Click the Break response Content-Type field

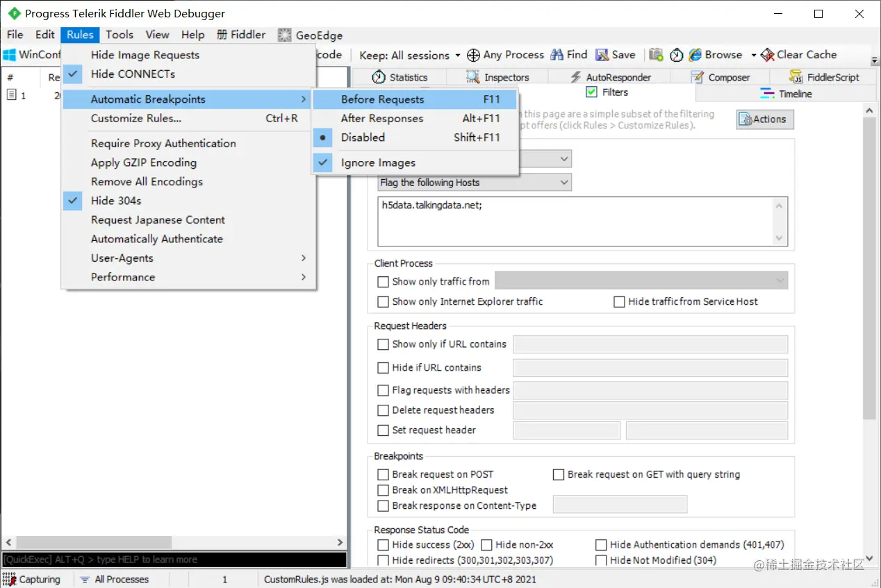coord(620,505)
